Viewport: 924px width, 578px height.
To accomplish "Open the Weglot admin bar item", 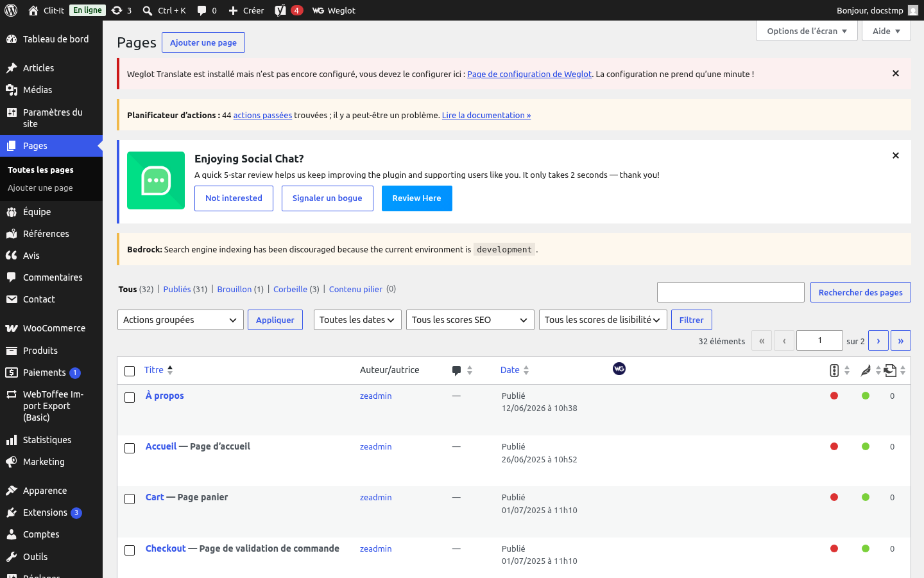I will tap(334, 10).
